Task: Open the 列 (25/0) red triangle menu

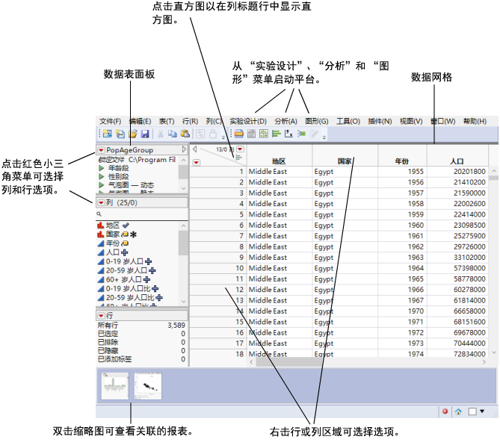Action: [101, 202]
